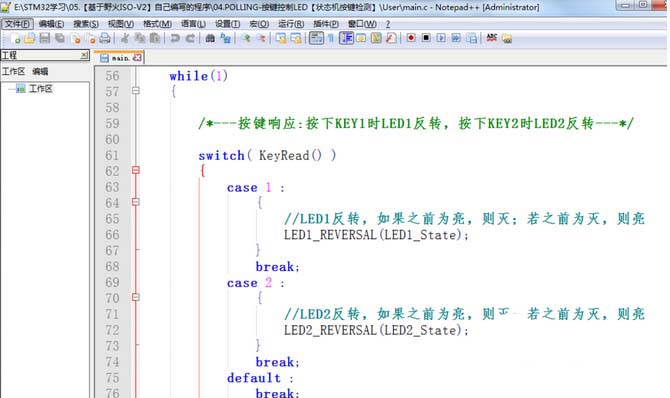The height and width of the screenshot is (398, 670).
Task: Open the 文件(F) menu
Action: (17, 24)
